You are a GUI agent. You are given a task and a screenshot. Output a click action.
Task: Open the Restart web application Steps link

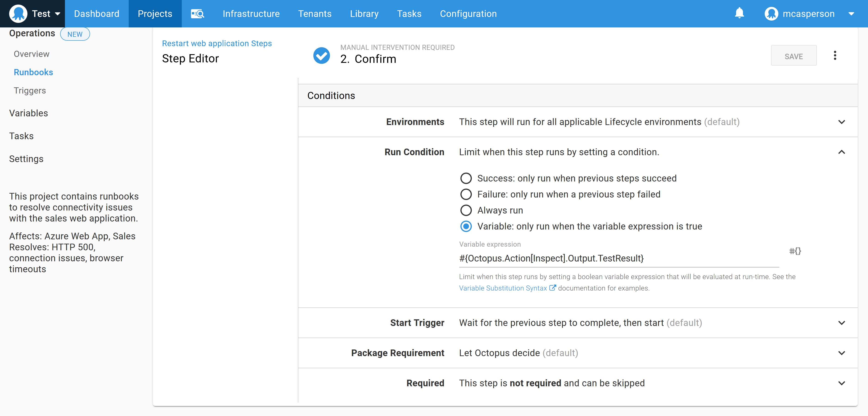217,43
